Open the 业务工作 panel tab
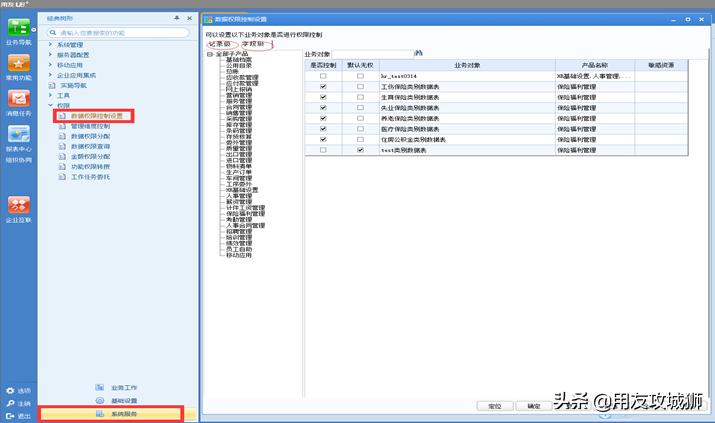This screenshot has height=423, width=715. click(x=124, y=387)
